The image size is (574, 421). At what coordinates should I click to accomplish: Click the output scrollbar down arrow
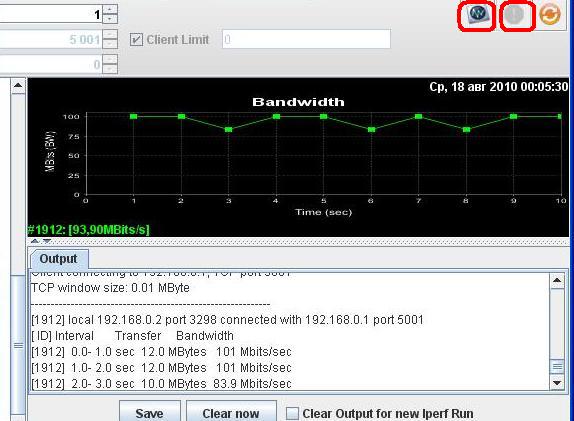(x=557, y=383)
